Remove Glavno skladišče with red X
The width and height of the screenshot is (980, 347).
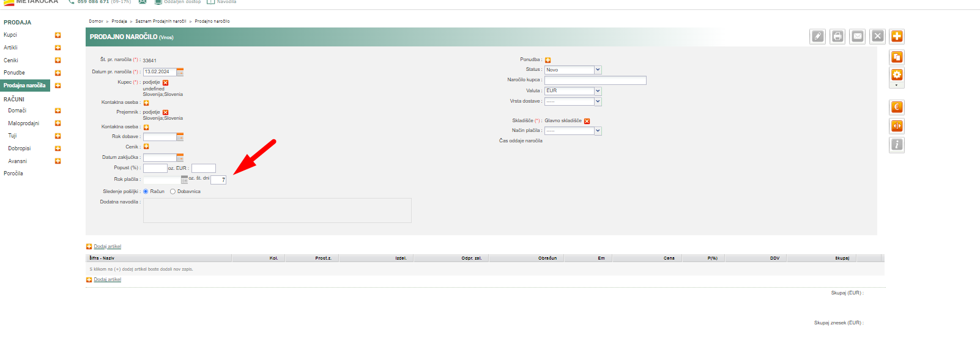587,121
